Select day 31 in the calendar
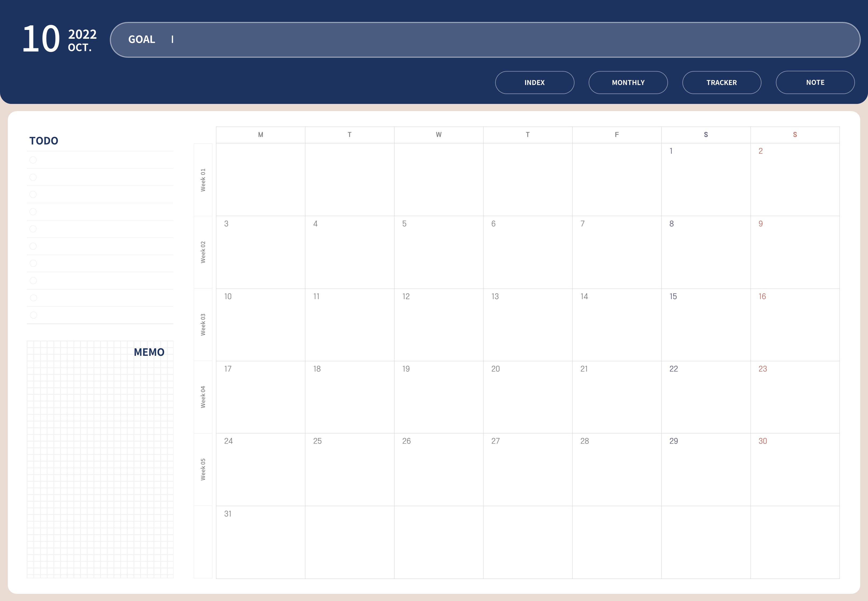This screenshot has height=601, width=868. (x=260, y=542)
